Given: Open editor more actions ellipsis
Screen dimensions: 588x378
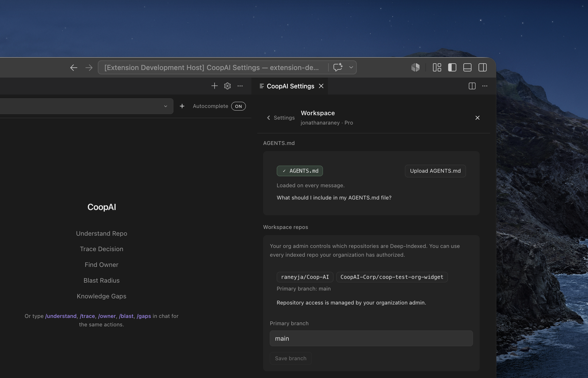Looking at the screenshot, I should pos(485,86).
